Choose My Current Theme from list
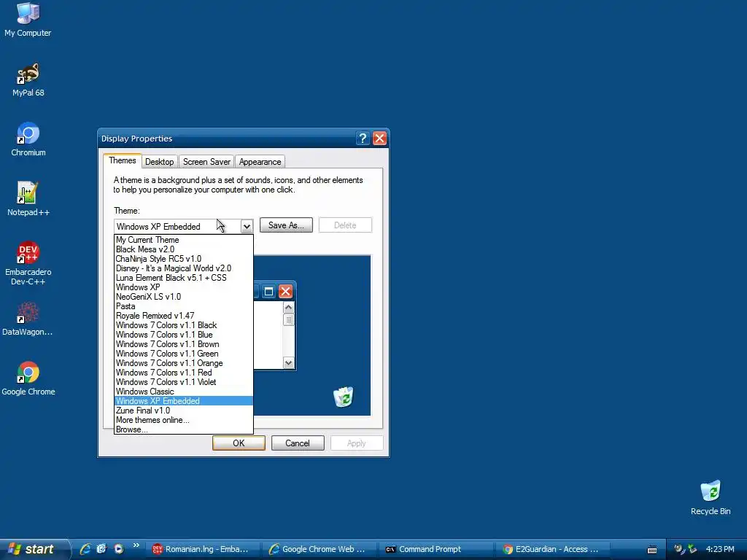 coord(183,240)
